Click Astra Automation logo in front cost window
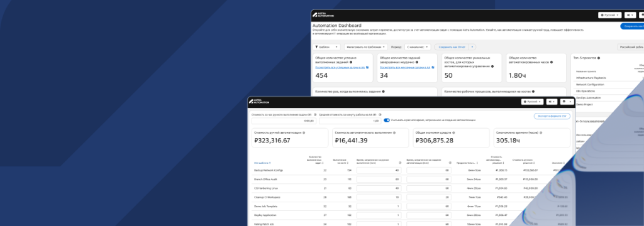This screenshot has height=226, width=644. (259, 101)
